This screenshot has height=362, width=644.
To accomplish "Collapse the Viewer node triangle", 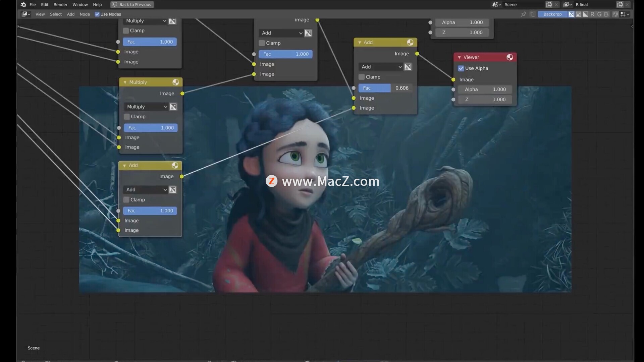I will tap(459, 57).
